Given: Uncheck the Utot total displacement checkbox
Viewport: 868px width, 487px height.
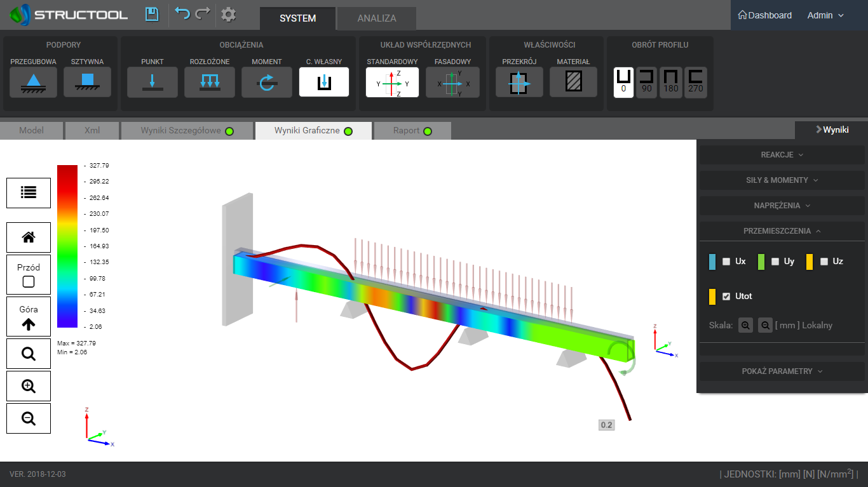Looking at the screenshot, I should click(726, 297).
